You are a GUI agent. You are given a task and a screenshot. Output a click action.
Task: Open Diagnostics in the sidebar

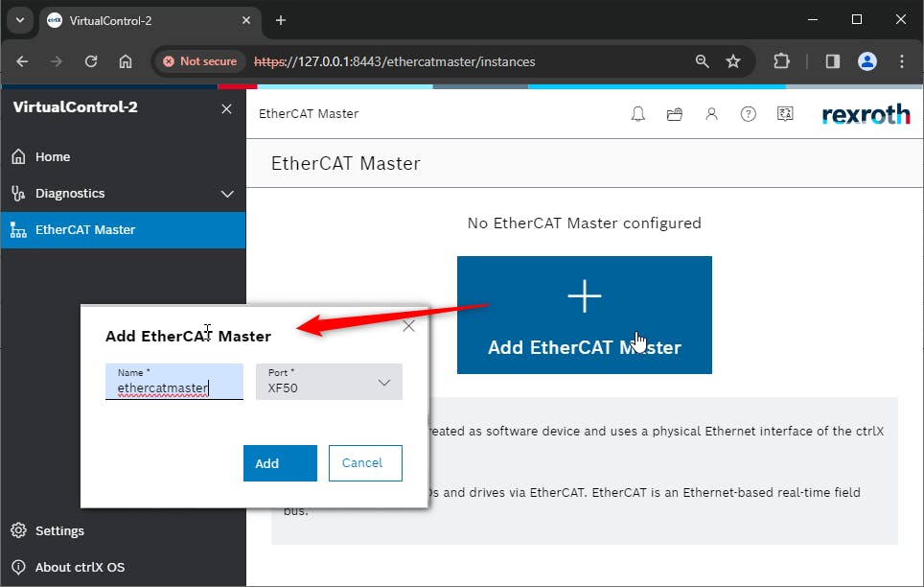(123, 194)
